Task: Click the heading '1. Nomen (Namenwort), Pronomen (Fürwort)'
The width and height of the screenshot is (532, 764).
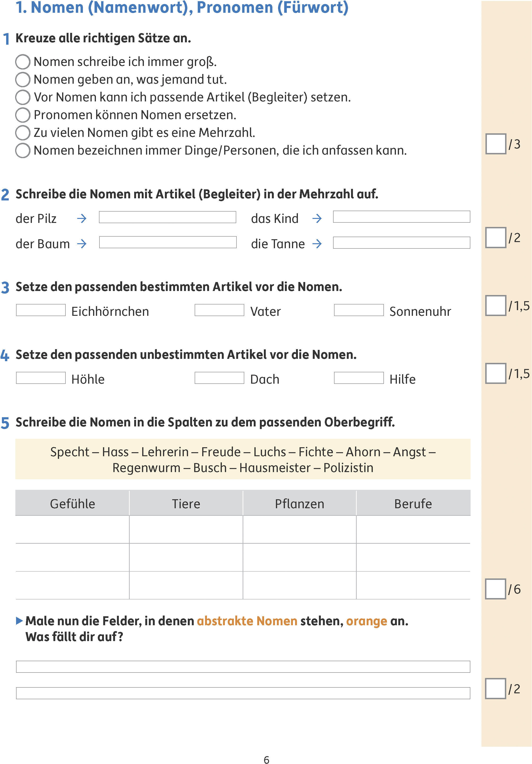Action: click(x=182, y=8)
